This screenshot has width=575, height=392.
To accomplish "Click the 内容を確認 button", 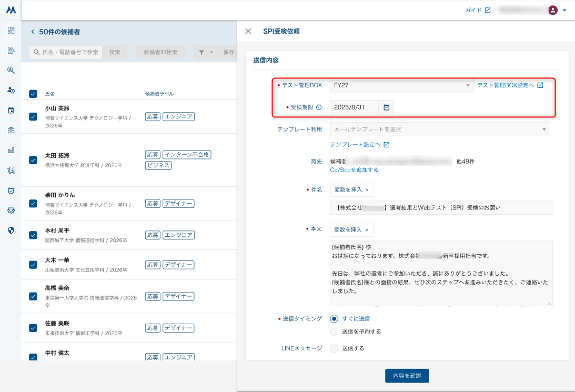I will [x=407, y=376].
